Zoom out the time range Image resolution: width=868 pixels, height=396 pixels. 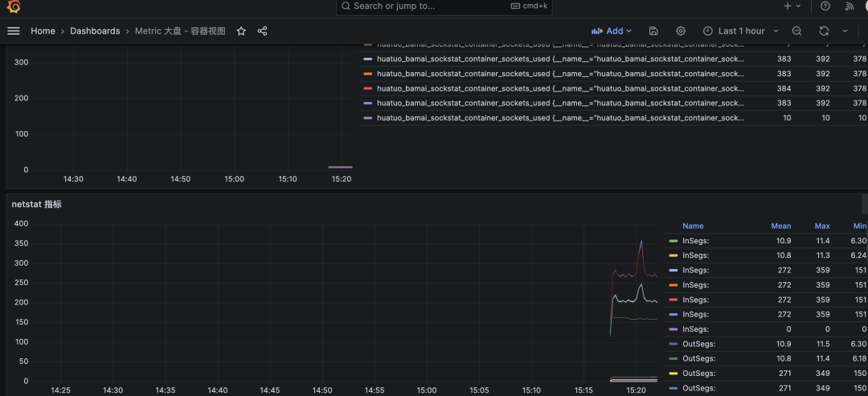(796, 31)
